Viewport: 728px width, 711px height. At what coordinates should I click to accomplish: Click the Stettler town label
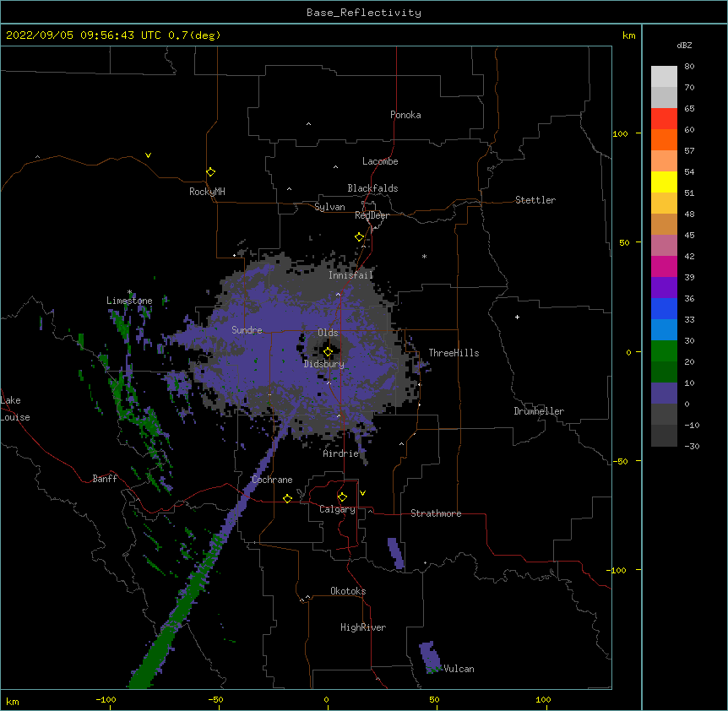(535, 200)
